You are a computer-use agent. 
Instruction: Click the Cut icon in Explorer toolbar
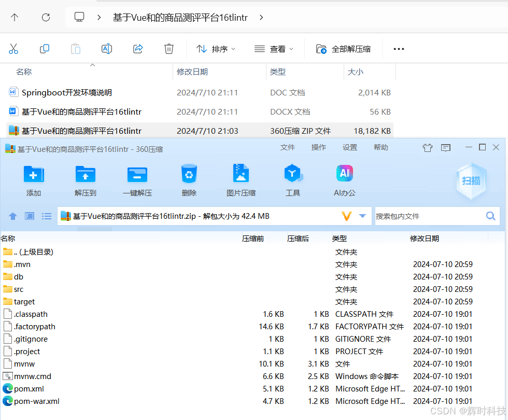[x=13, y=48]
